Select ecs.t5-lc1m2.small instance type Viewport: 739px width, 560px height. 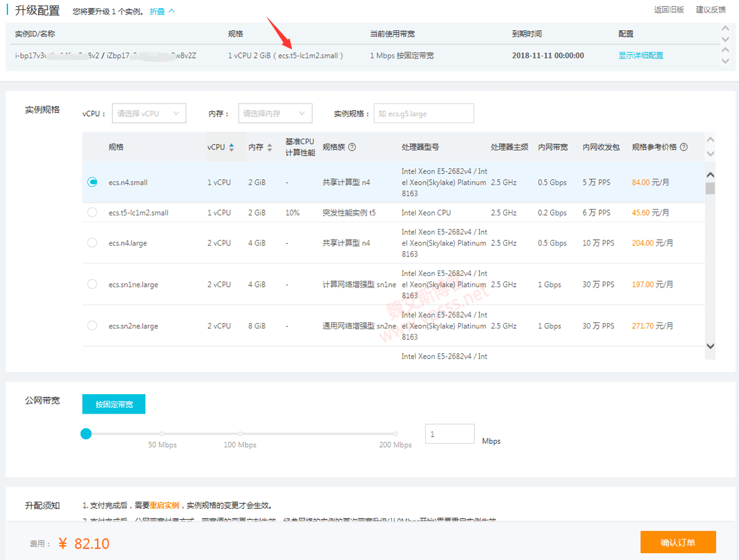pyautogui.click(x=92, y=212)
